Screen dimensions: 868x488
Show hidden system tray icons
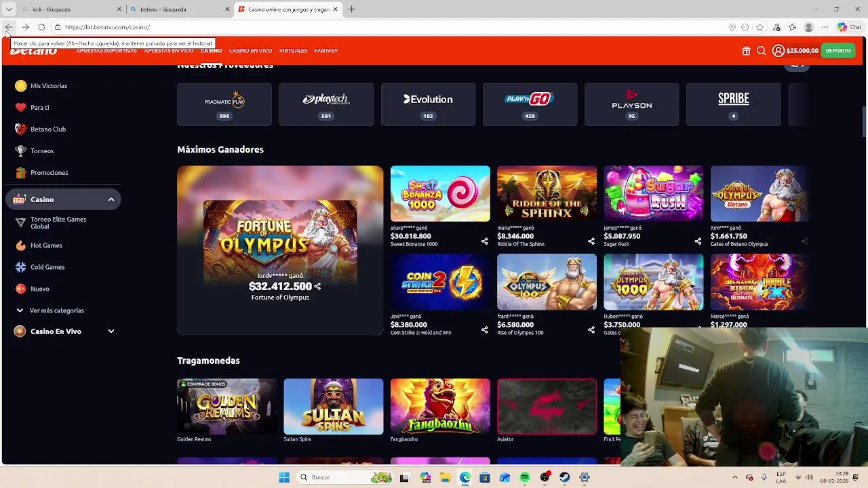click(x=734, y=477)
